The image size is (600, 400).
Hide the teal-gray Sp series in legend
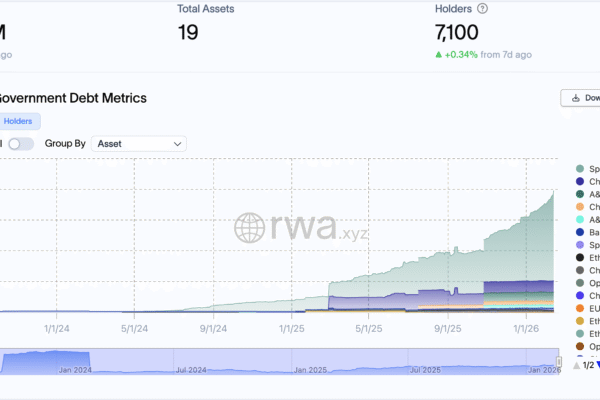(x=580, y=167)
